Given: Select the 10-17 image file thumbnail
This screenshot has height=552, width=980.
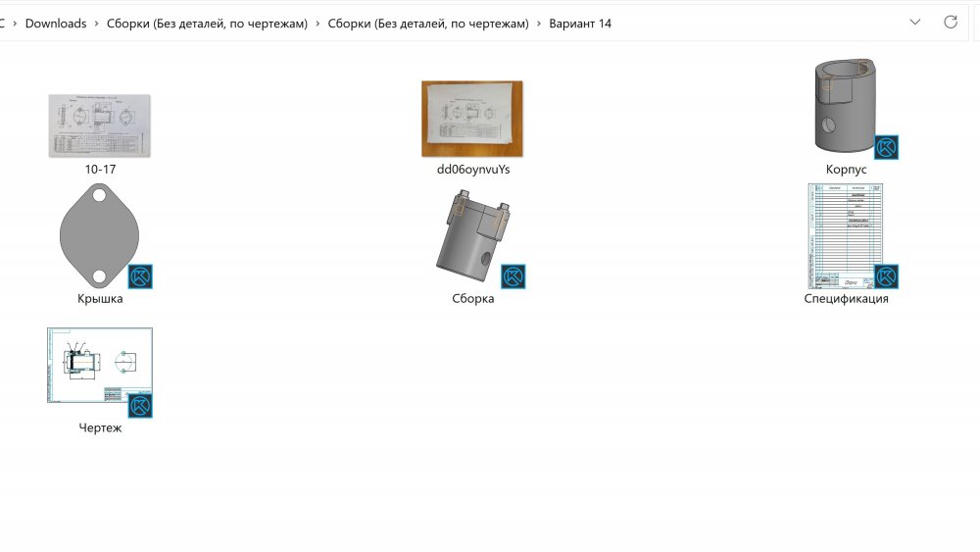Looking at the screenshot, I should (x=99, y=125).
